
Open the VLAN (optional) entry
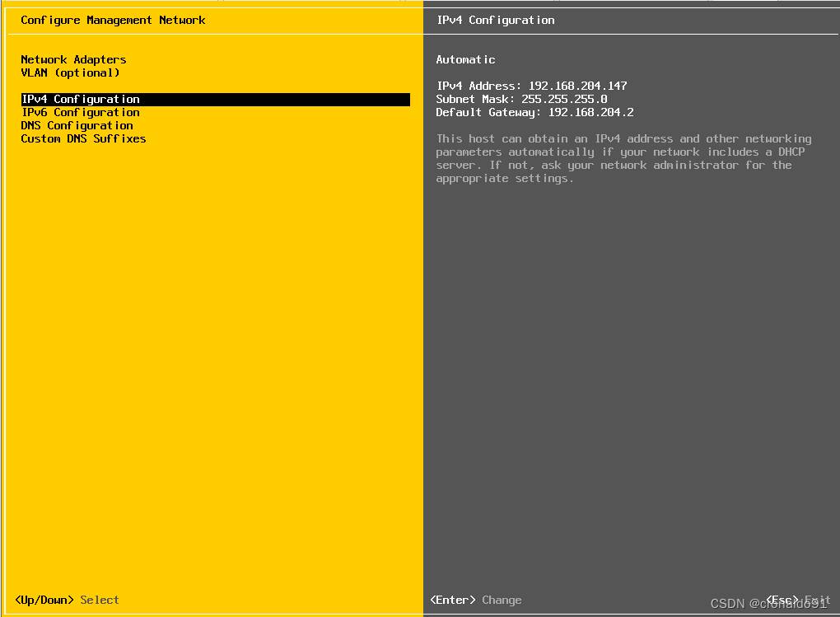pos(70,72)
